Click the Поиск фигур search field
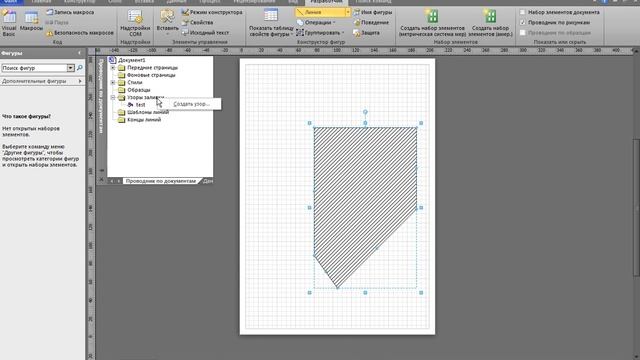Viewport: 640px width, 360px height. coord(34,68)
